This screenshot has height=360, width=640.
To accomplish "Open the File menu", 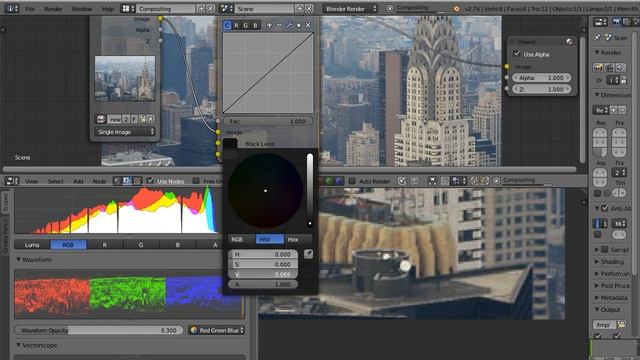I will (30, 9).
